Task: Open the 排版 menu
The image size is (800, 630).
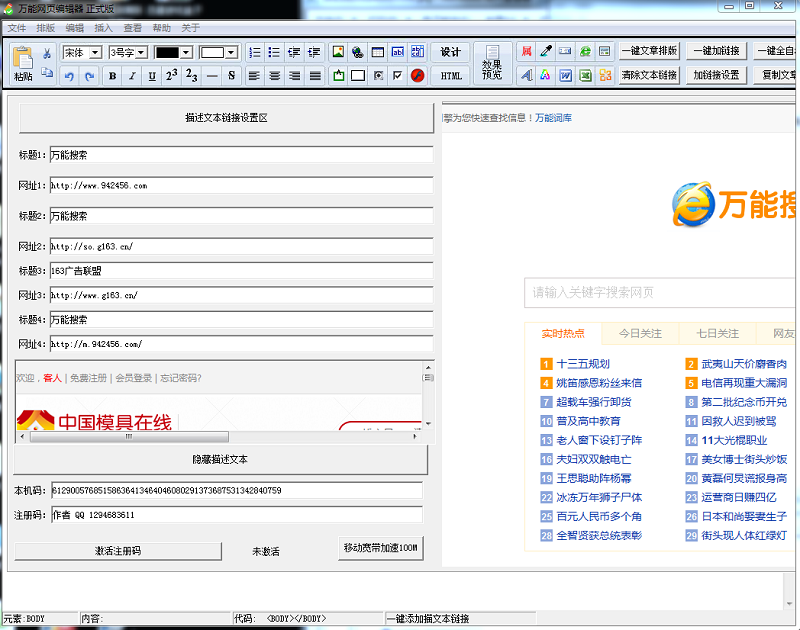Action: pos(47,28)
